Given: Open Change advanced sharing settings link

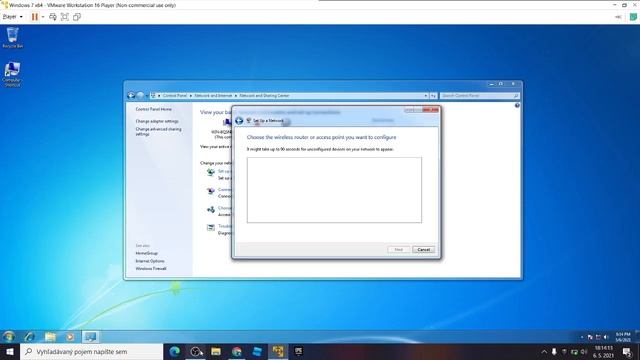Looking at the screenshot, I should coord(158,131).
